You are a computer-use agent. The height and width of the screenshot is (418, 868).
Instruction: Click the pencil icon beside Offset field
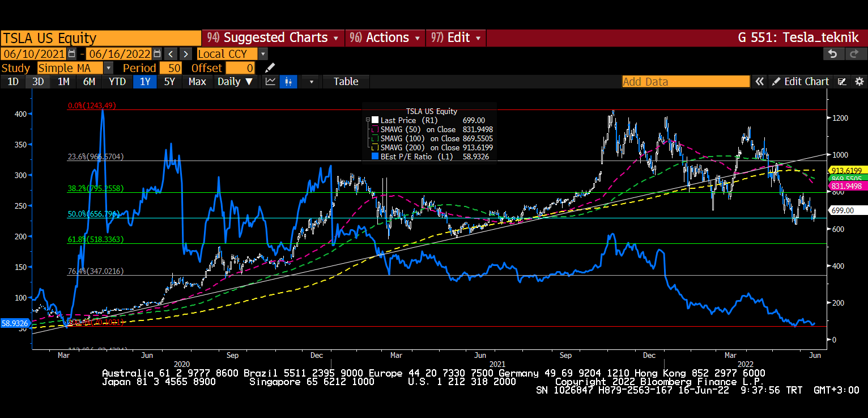coord(270,68)
